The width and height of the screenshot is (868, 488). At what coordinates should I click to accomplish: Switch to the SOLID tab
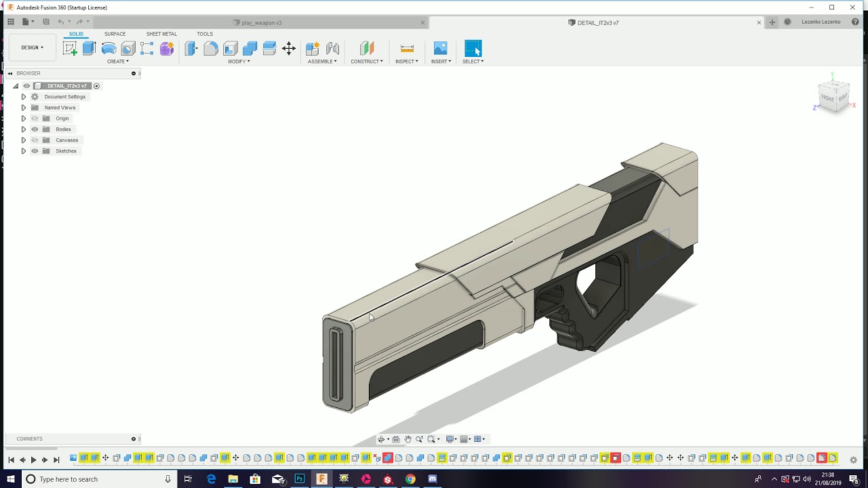pos(76,34)
